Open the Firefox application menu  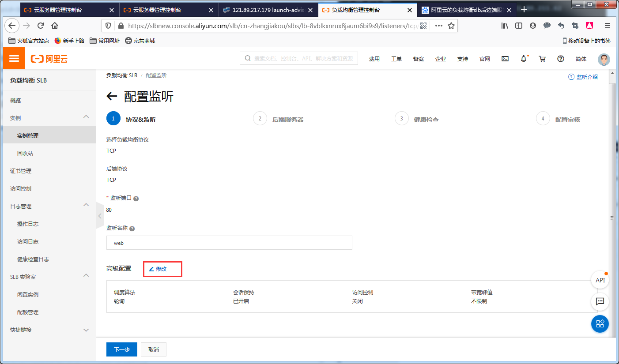pyautogui.click(x=607, y=26)
